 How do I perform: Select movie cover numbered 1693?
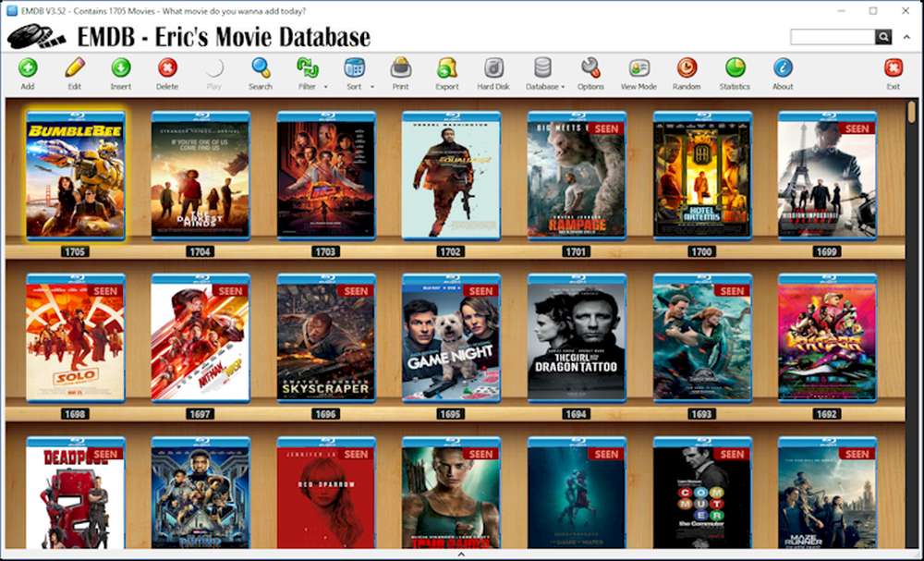click(x=702, y=337)
